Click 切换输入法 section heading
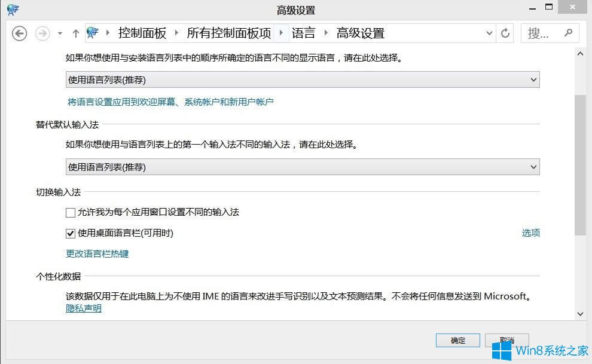Image resolution: width=592 pixels, height=364 pixels. [58, 192]
